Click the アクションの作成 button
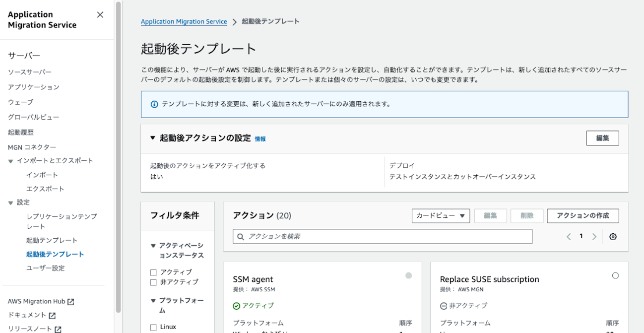 coord(582,216)
